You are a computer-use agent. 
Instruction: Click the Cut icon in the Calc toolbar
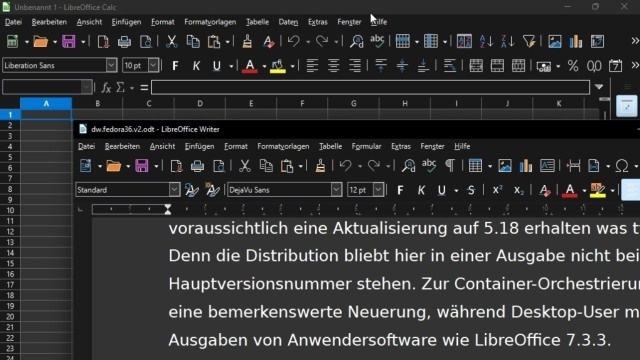click(x=171, y=41)
